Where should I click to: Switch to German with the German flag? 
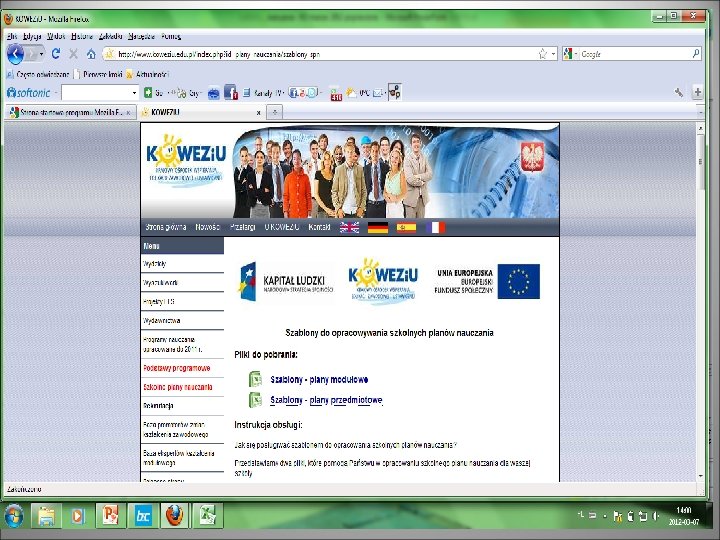(378, 227)
